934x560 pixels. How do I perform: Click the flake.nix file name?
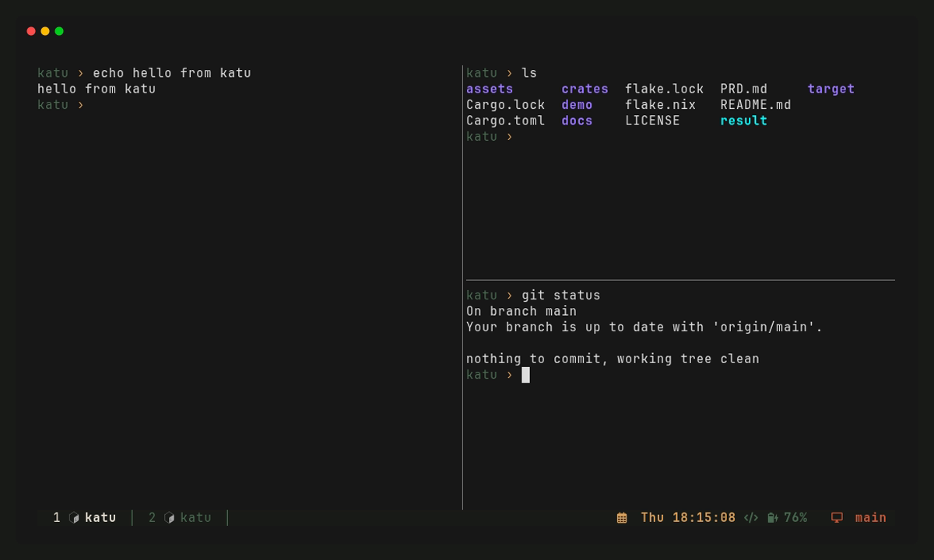point(660,105)
